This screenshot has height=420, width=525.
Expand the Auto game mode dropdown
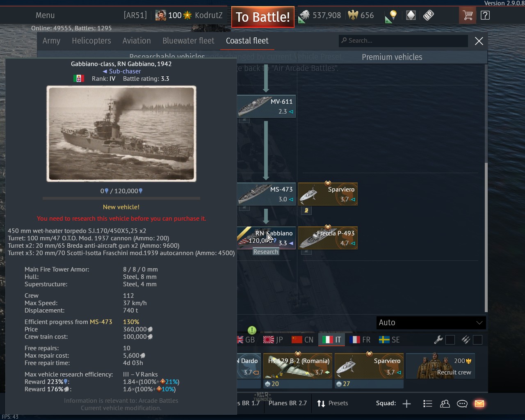tap(431, 323)
